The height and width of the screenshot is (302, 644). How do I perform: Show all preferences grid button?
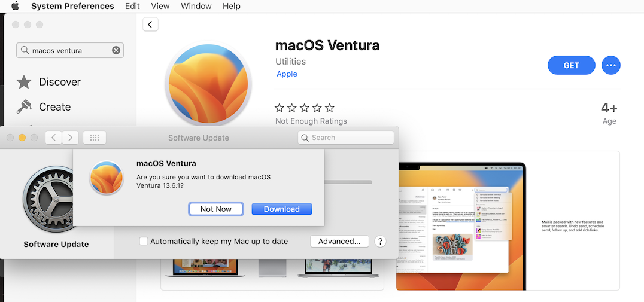95,138
